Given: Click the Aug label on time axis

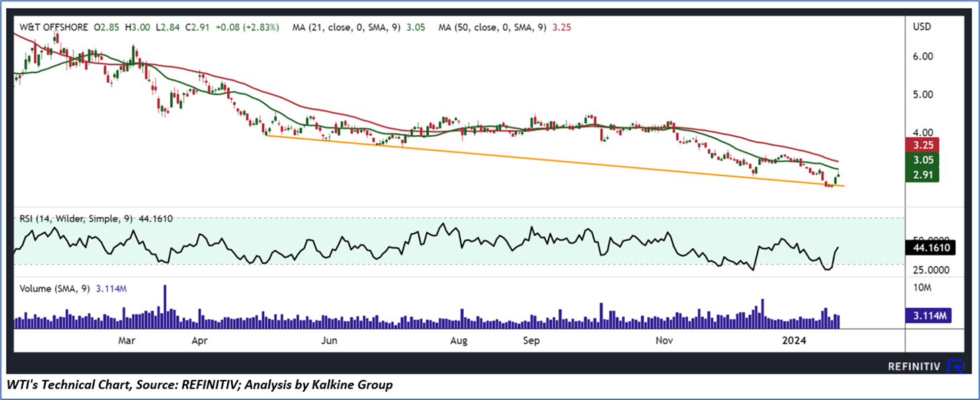Looking at the screenshot, I should pyautogui.click(x=458, y=341).
